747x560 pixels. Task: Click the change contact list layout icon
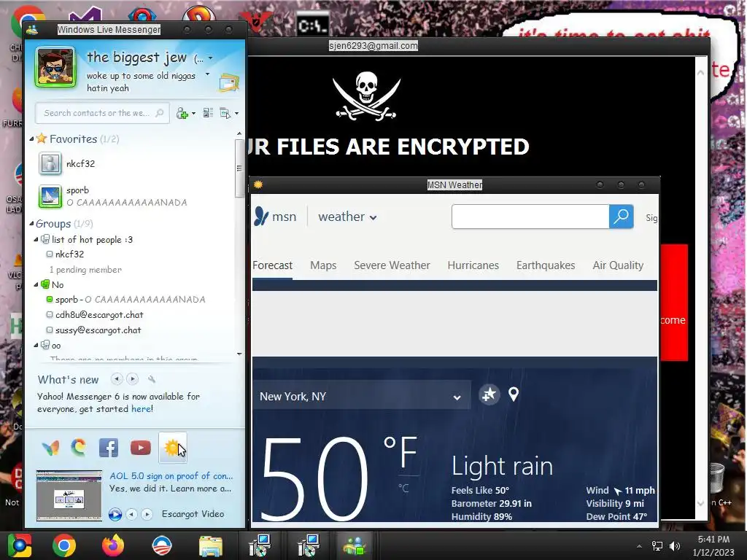click(208, 113)
